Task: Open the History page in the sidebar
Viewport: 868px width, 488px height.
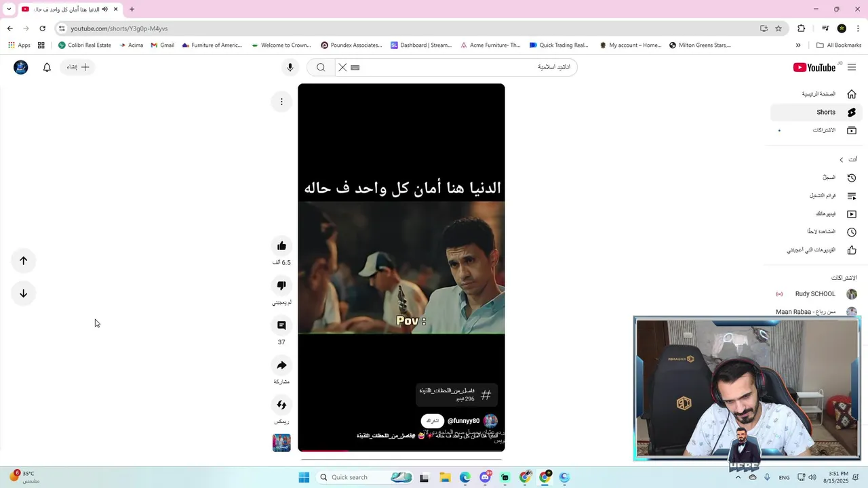Action: [x=816, y=178]
